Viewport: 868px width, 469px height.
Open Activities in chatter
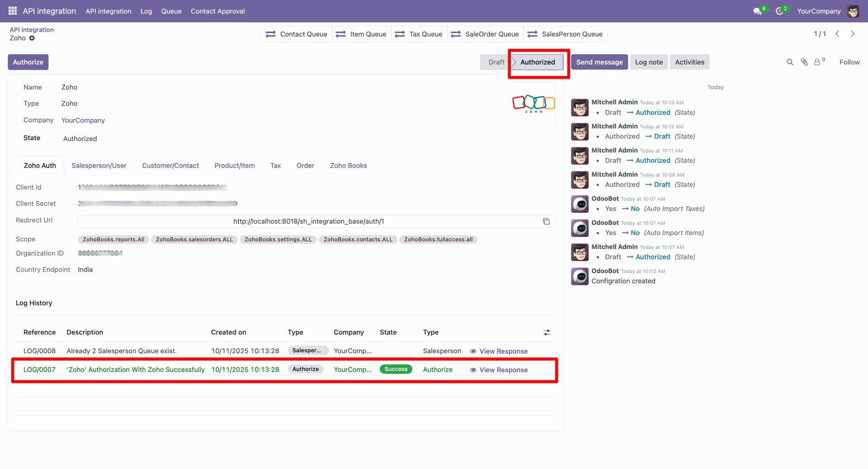pyautogui.click(x=689, y=62)
